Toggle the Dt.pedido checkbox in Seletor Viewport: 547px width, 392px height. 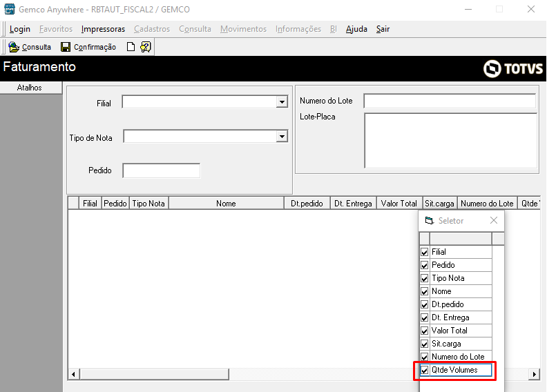click(424, 304)
